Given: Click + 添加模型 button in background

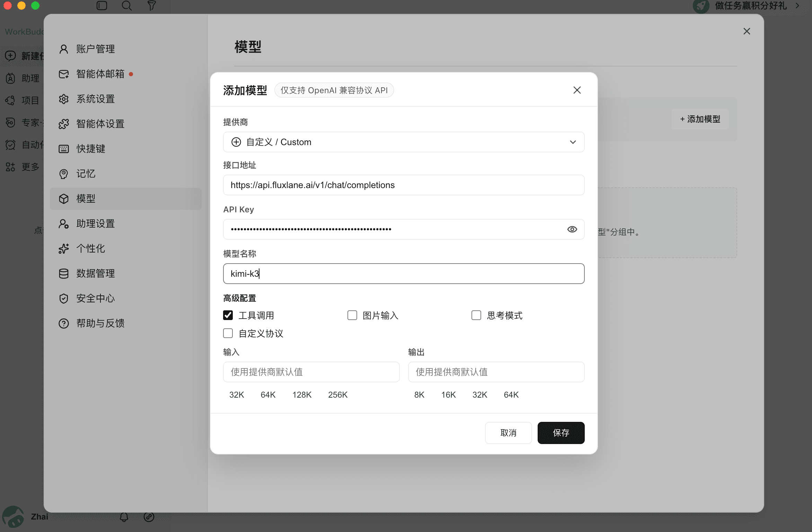Looking at the screenshot, I should pyautogui.click(x=700, y=119).
